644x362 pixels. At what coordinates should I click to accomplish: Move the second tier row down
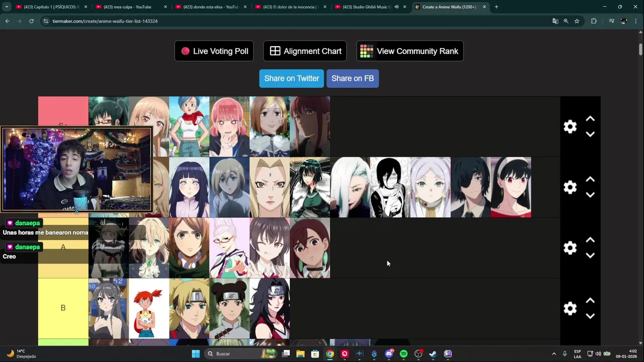point(590,195)
